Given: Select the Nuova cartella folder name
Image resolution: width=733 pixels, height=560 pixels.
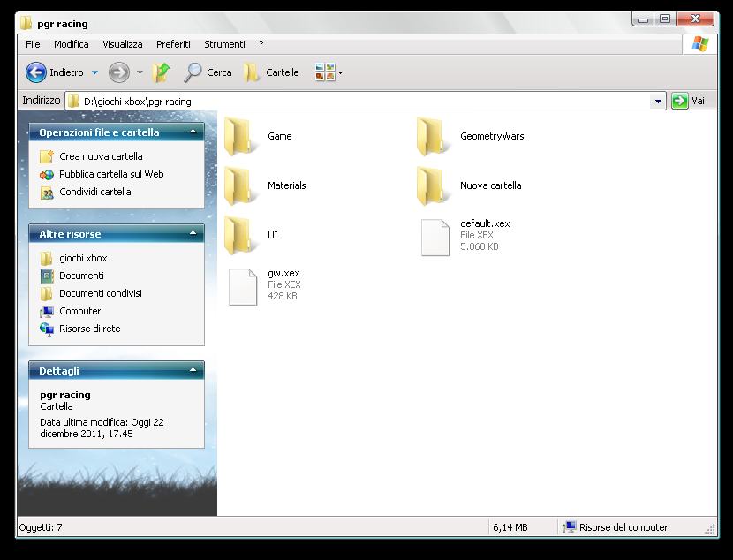Looking at the screenshot, I should point(490,185).
